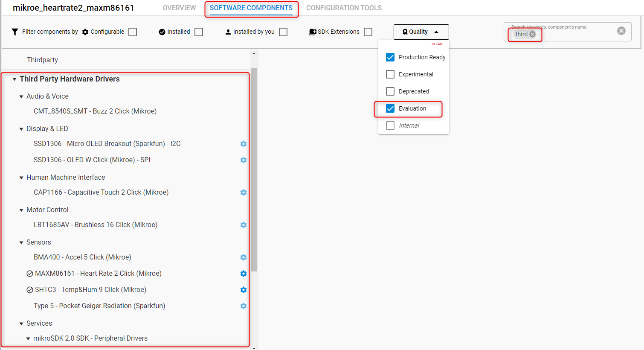Open configuration gear for CAP1166 Capacitive Touch 2 Click

point(244,192)
